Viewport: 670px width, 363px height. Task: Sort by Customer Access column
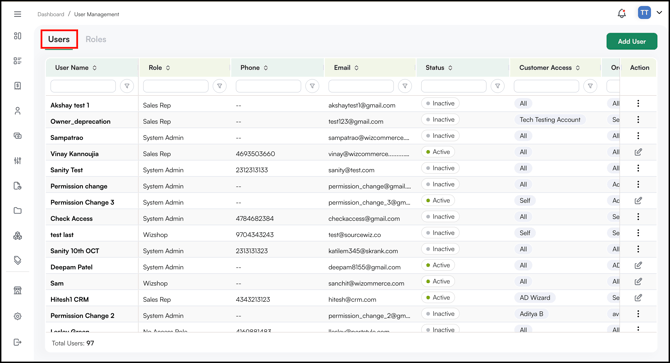point(578,67)
